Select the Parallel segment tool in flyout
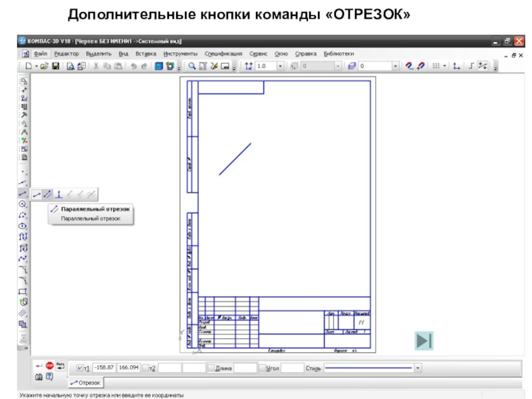 47,194
